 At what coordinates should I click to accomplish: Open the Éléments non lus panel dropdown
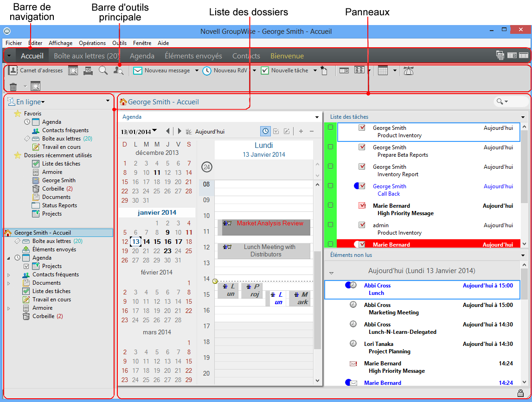[523, 255]
